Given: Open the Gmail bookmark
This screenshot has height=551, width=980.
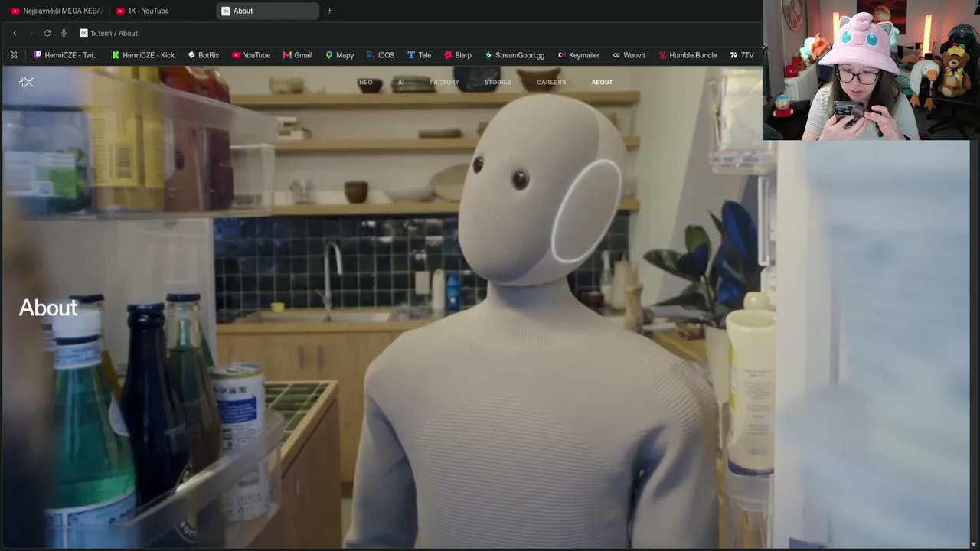Looking at the screenshot, I should [298, 55].
